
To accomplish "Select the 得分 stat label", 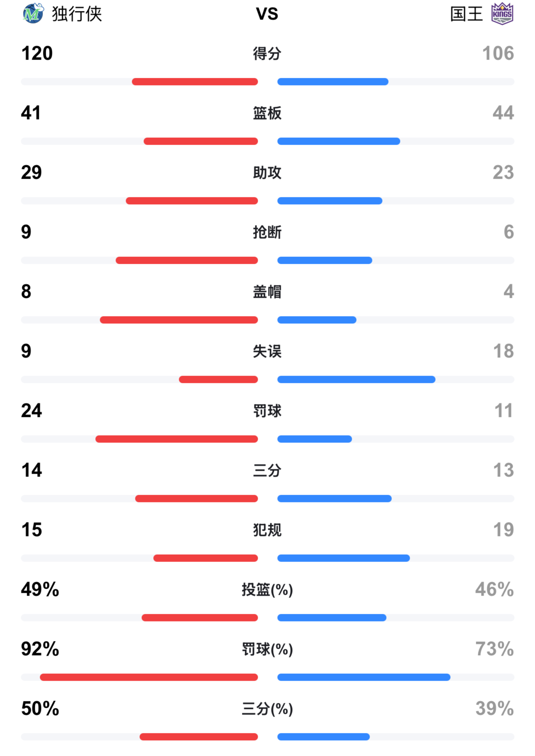I will pyautogui.click(x=267, y=53).
